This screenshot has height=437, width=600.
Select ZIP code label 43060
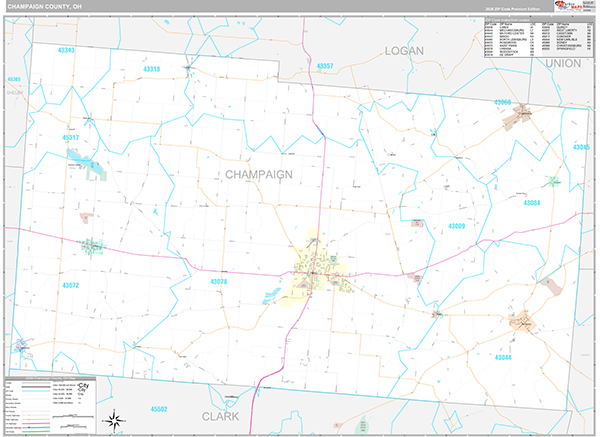tap(502, 102)
